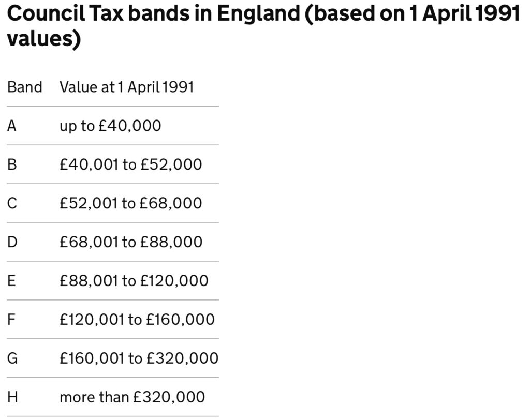This screenshot has width=530, height=420.
Task: Click the 'Band' column header
Action: [25, 87]
